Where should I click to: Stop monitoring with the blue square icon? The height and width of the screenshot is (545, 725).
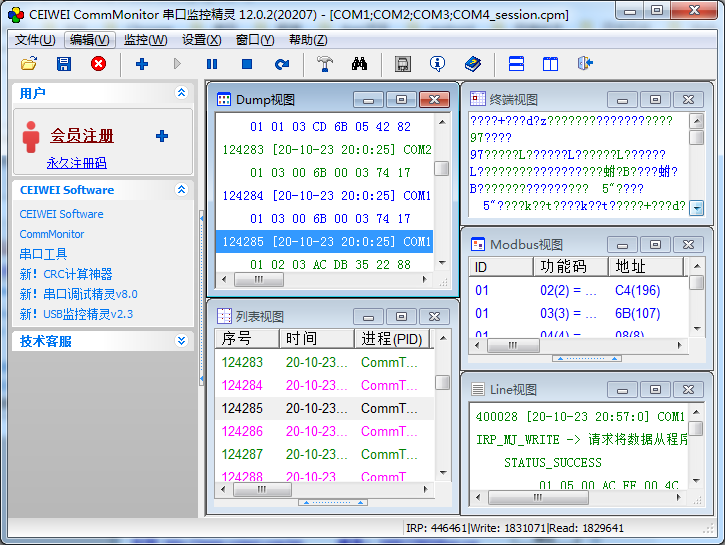click(x=247, y=64)
